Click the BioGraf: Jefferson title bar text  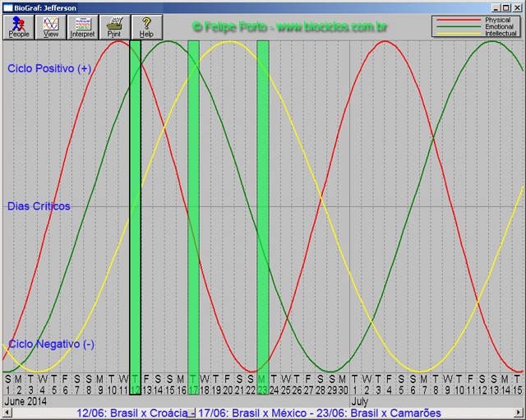(45, 8)
